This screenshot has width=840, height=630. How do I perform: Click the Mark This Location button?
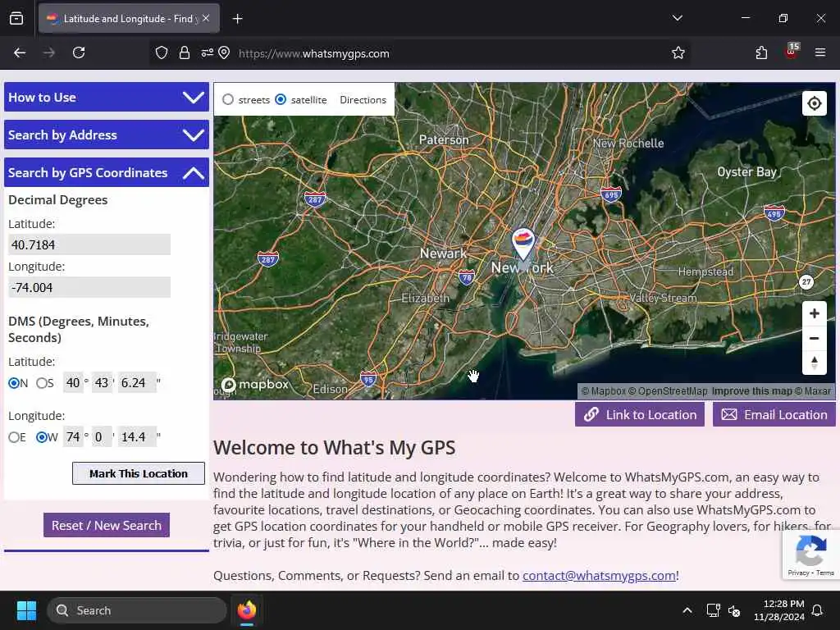(x=138, y=473)
